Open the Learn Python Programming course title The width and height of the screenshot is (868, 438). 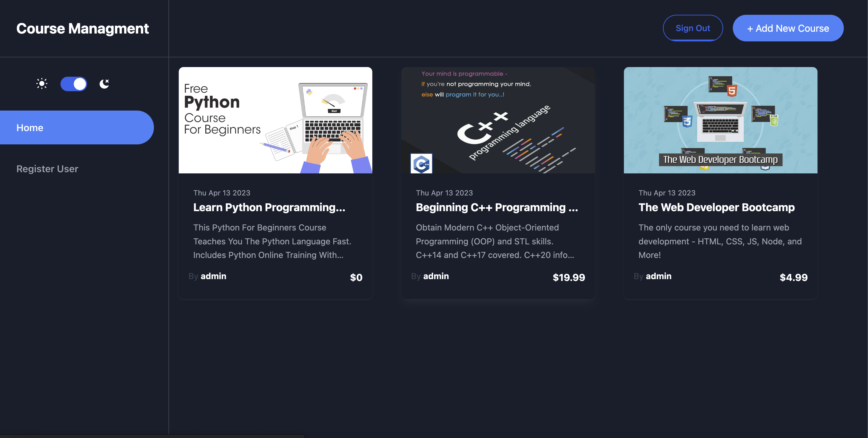[269, 208]
